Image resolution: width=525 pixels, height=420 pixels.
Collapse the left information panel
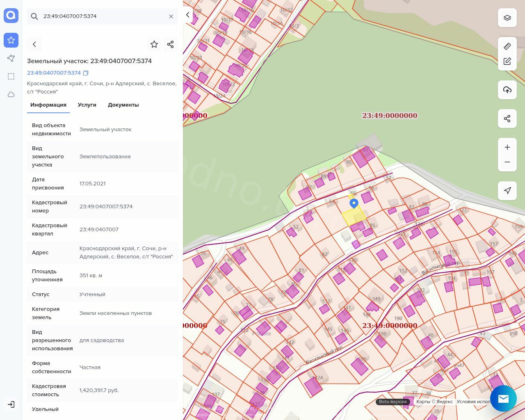[187, 15]
